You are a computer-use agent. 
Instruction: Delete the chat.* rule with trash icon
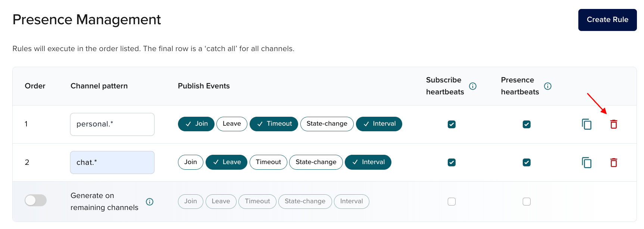(613, 163)
